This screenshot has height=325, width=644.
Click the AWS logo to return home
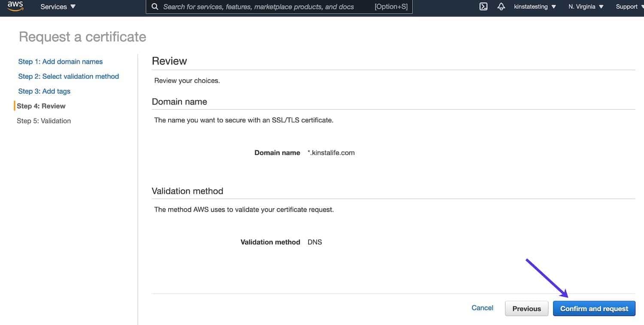(x=15, y=6)
